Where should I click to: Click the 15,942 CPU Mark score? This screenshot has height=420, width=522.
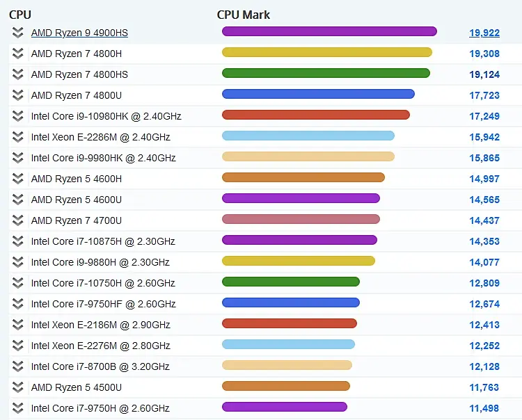(x=484, y=137)
